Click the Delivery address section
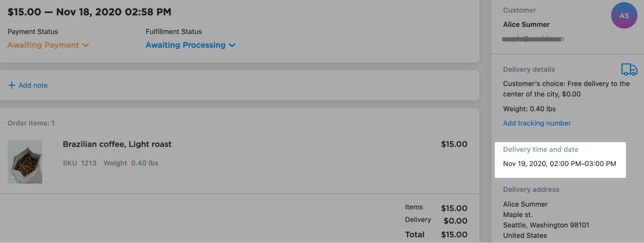 [531, 189]
